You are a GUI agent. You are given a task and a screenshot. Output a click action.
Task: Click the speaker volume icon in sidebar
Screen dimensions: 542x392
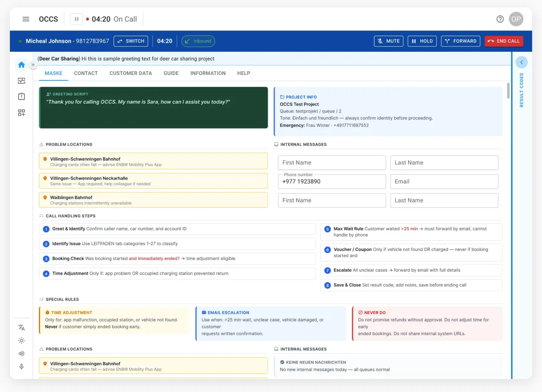[x=21, y=354]
